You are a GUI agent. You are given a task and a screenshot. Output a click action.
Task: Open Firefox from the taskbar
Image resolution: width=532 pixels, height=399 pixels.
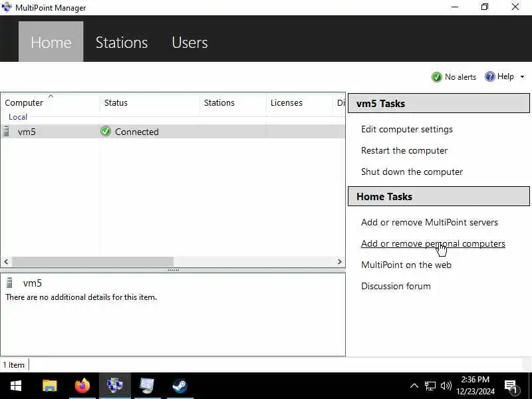click(82, 386)
